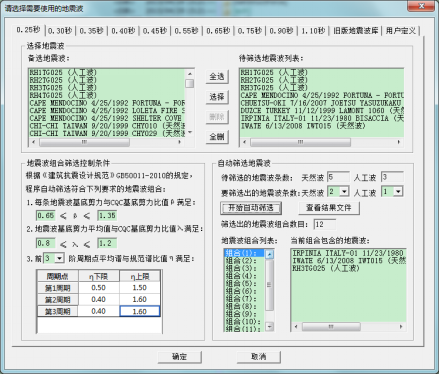The height and width of the screenshot is (375, 439).
Task: Select IRPINIA ITALY-01 in current combination
Action: 349,253
